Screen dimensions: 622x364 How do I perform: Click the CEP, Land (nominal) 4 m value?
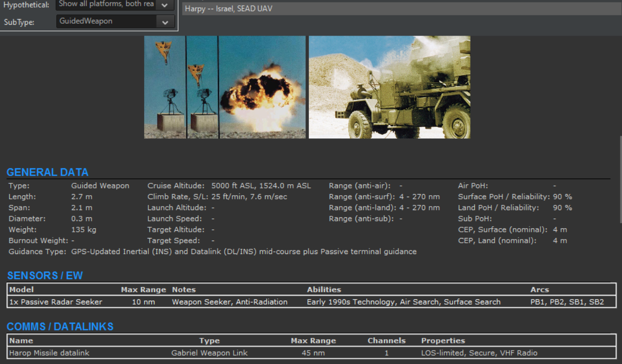click(x=560, y=241)
